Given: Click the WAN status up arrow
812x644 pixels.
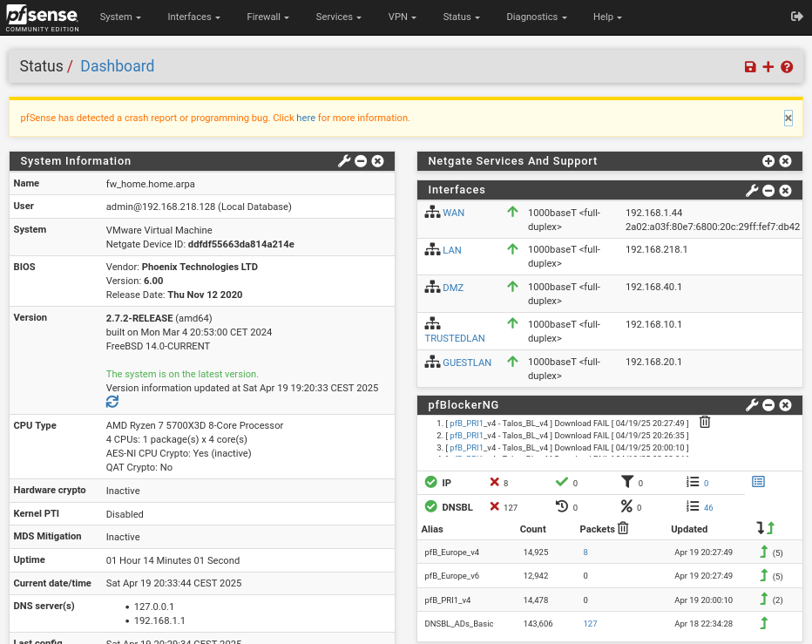Looking at the screenshot, I should coord(512,212).
